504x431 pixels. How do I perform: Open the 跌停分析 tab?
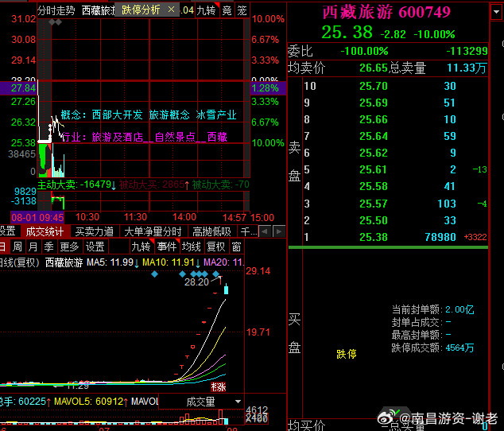click(141, 10)
